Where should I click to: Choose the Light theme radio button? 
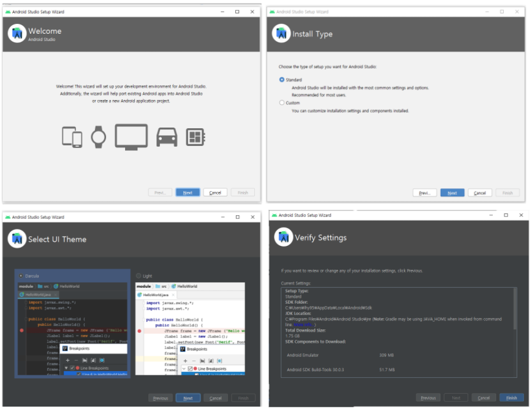pyautogui.click(x=139, y=276)
